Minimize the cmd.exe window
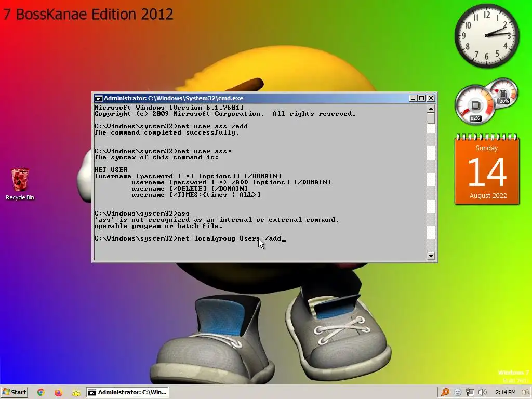Image resolution: width=532 pixels, height=399 pixels. 413,98
